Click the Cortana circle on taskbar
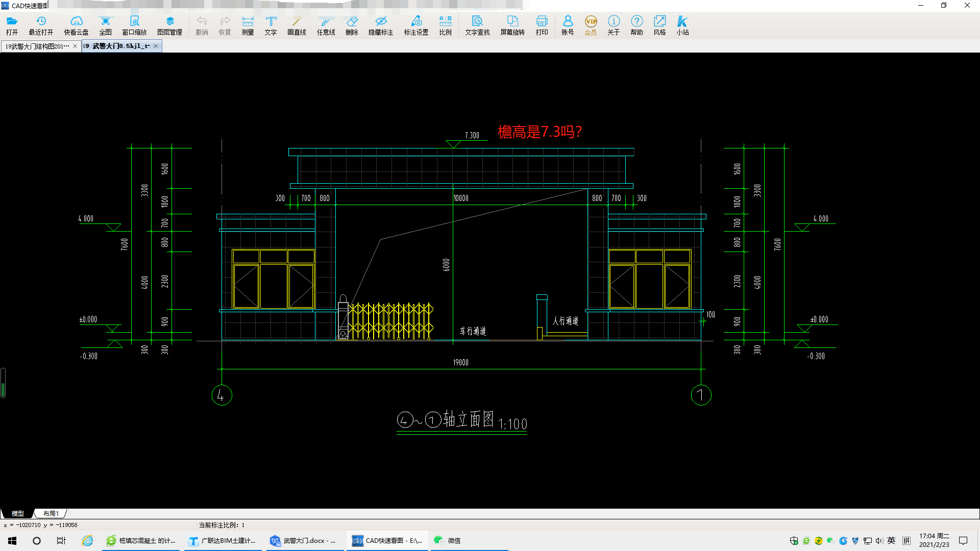 (37, 541)
